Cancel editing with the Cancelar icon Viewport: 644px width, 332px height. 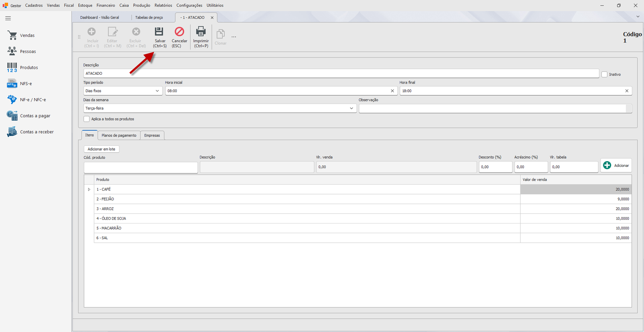180,37
